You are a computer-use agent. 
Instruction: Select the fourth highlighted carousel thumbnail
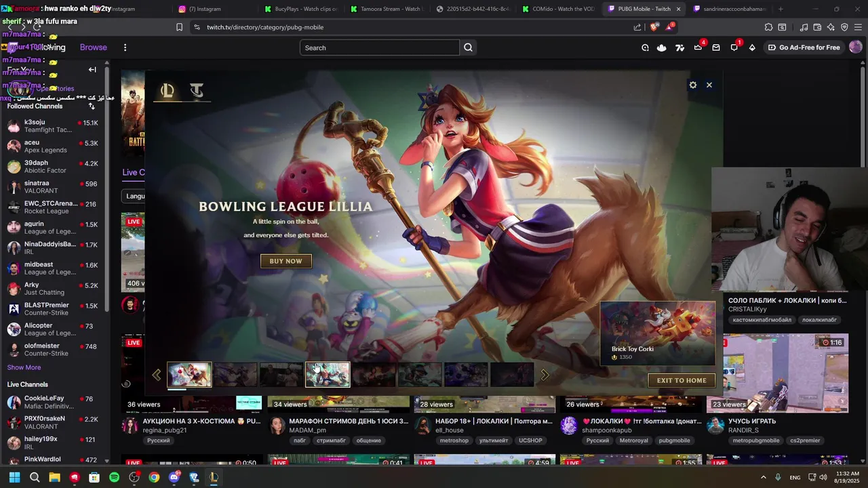click(328, 375)
